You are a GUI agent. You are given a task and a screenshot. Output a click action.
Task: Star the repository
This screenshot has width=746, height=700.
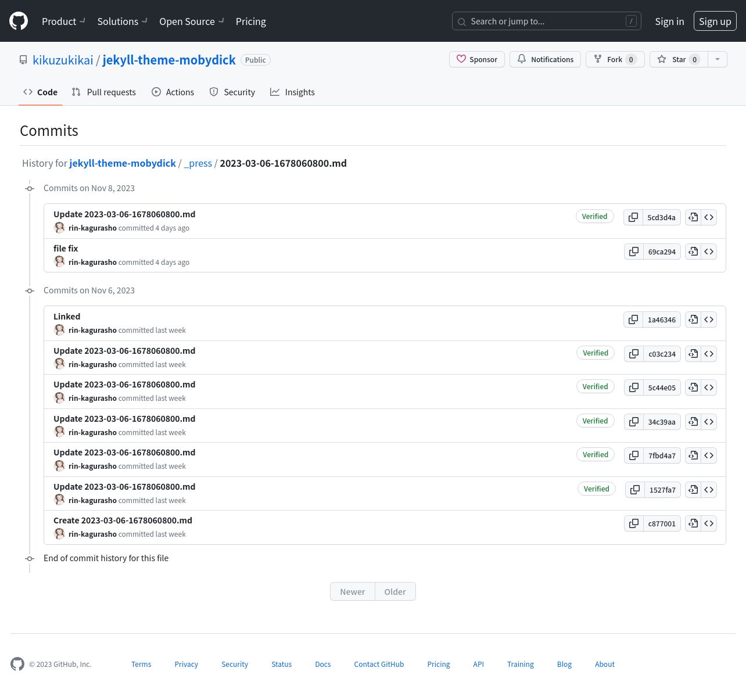pos(679,59)
